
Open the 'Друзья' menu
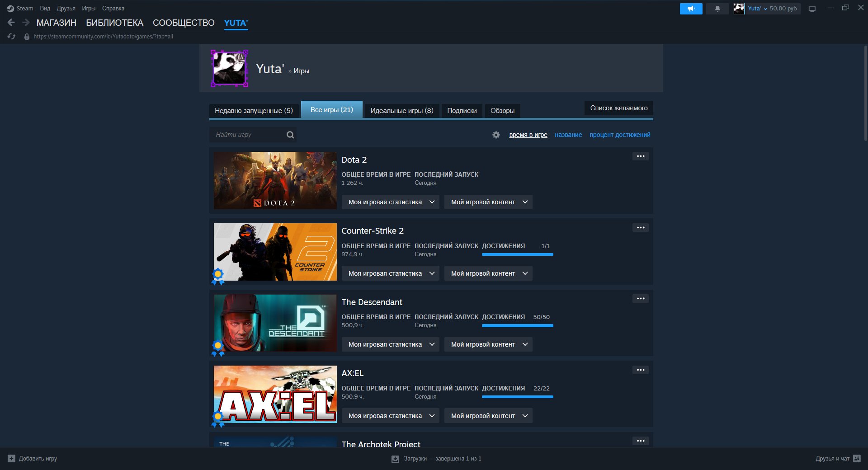[x=66, y=8]
